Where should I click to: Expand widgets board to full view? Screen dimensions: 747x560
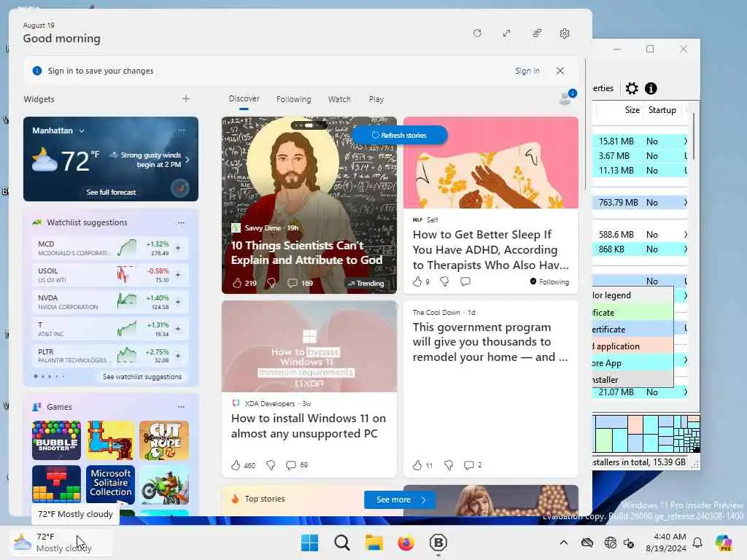(x=506, y=34)
